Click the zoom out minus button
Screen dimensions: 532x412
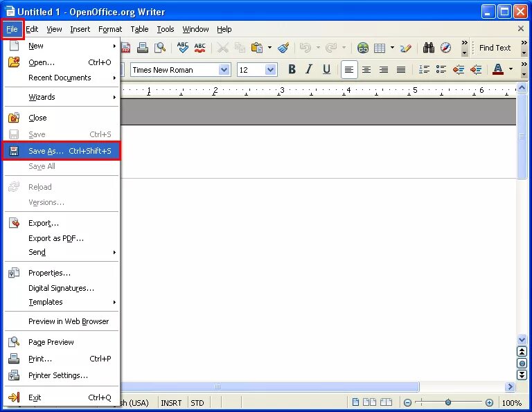coord(408,403)
